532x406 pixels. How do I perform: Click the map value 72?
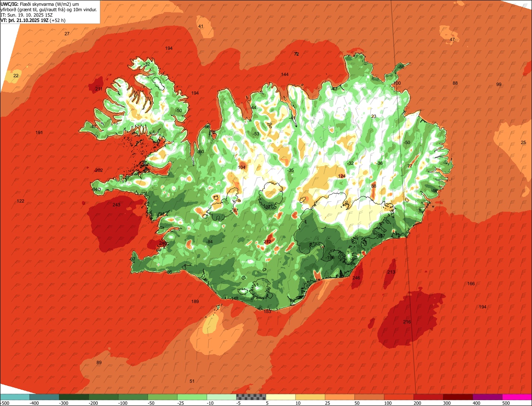[x=296, y=54]
